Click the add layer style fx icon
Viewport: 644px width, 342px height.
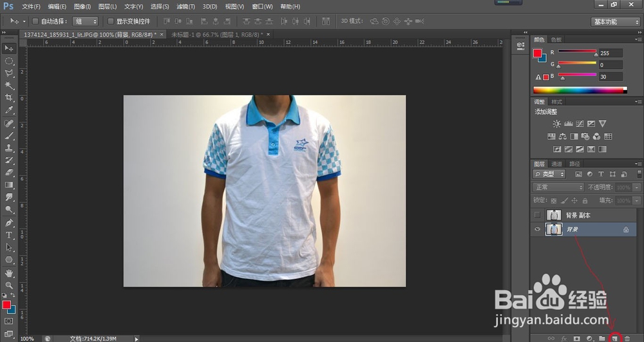564,339
